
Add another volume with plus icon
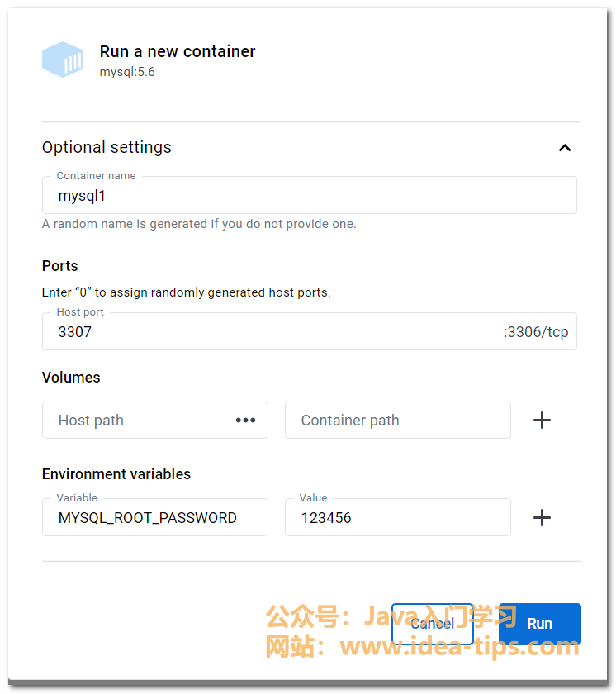click(x=542, y=421)
